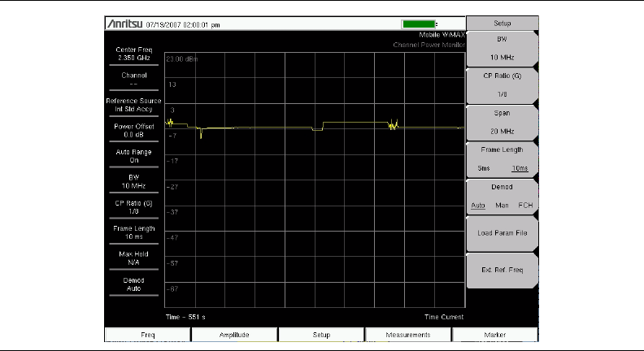This screenshot has height=351, width=644.
Task: Click the Reference Source Int Std Accy readout
Action: (x=134, y=105)
